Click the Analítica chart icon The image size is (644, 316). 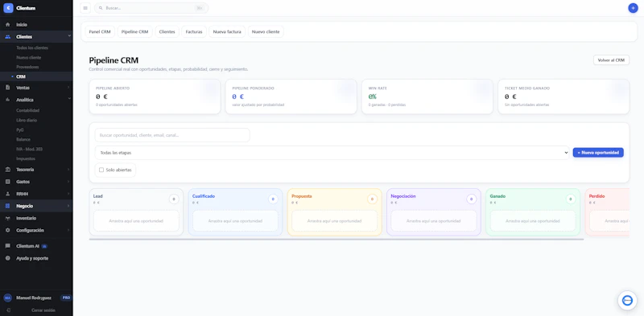coord(8,100)
